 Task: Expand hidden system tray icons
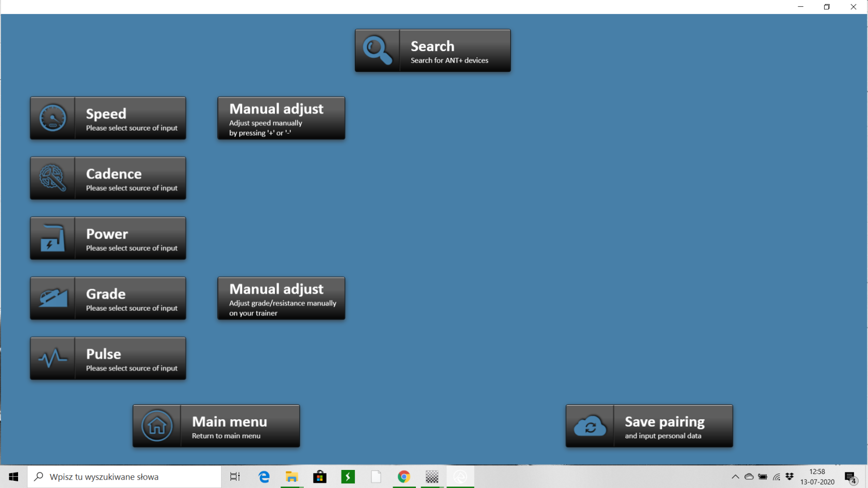pos(735,477)
